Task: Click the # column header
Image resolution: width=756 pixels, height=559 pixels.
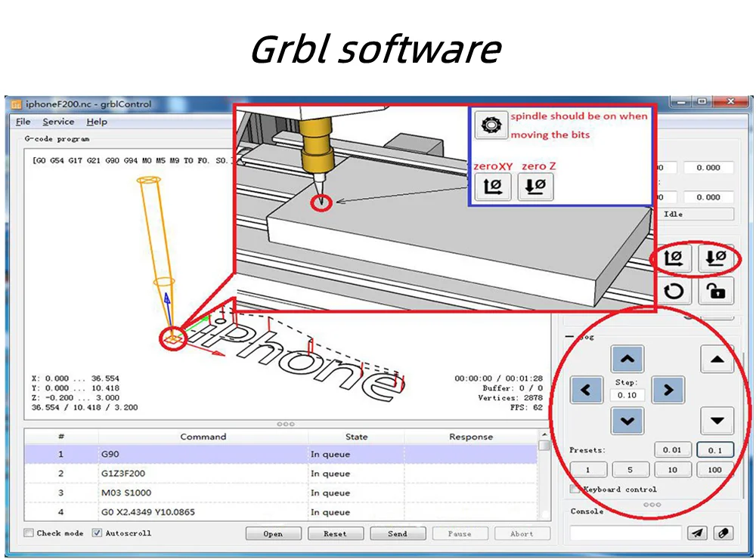Action: (x=61, y=437)
